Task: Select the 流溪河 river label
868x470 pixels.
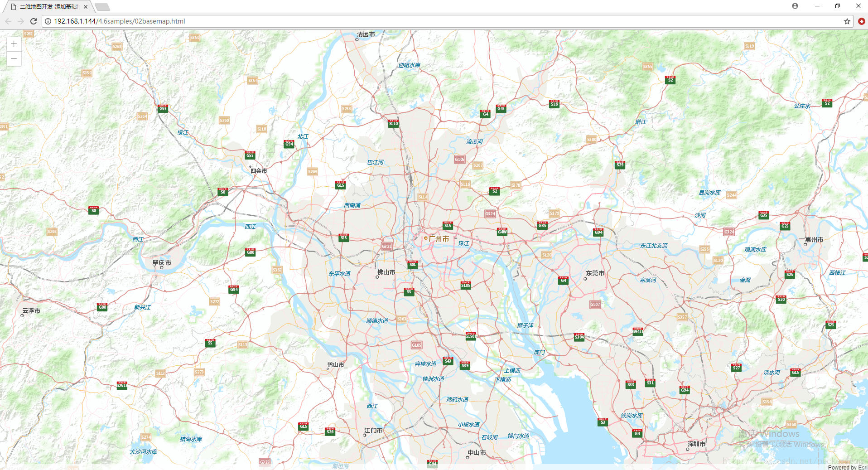Action: pyautogui.click(x=474, y=142)
